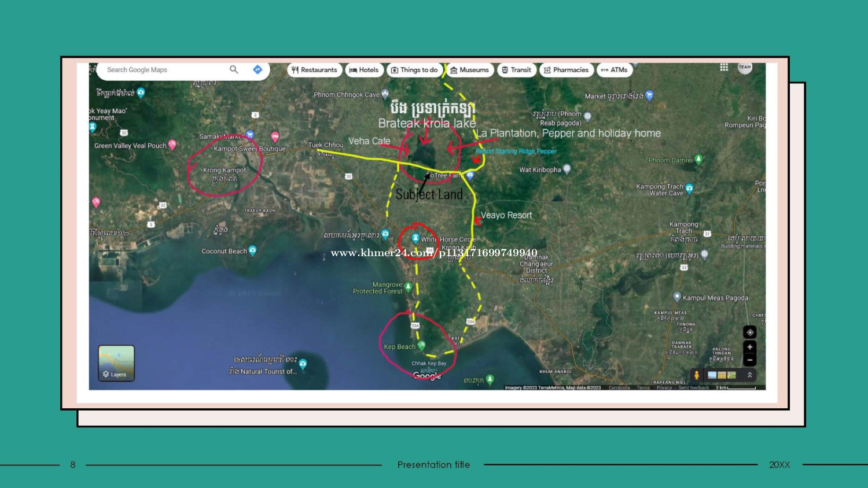Click the Krong Kampot city label
Viewport: 868px width, 488px height.
pyautogui.click(x=225, y=170)
